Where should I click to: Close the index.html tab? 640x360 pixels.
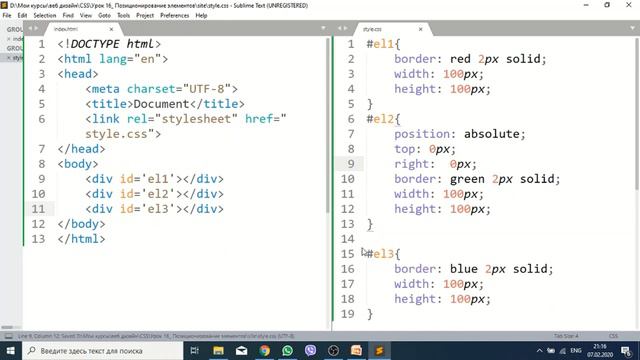tap(111, 29)
